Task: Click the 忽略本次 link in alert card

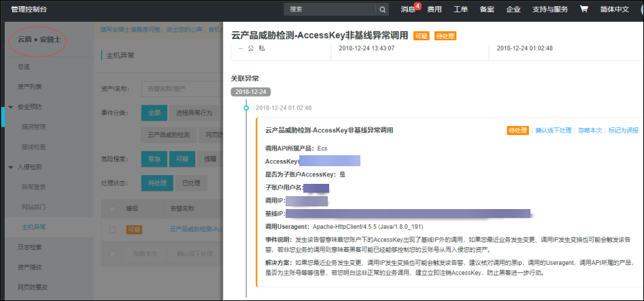Action: pos(590,130)
